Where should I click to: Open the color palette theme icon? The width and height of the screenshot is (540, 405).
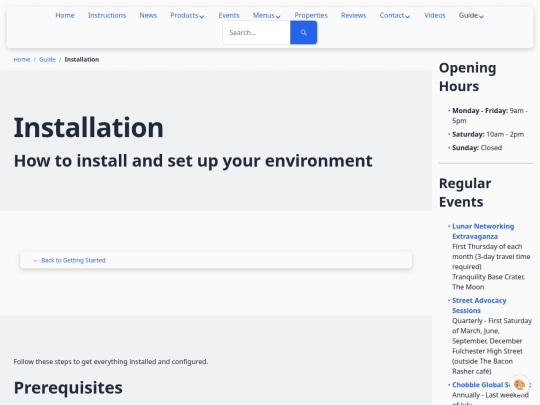519,384
